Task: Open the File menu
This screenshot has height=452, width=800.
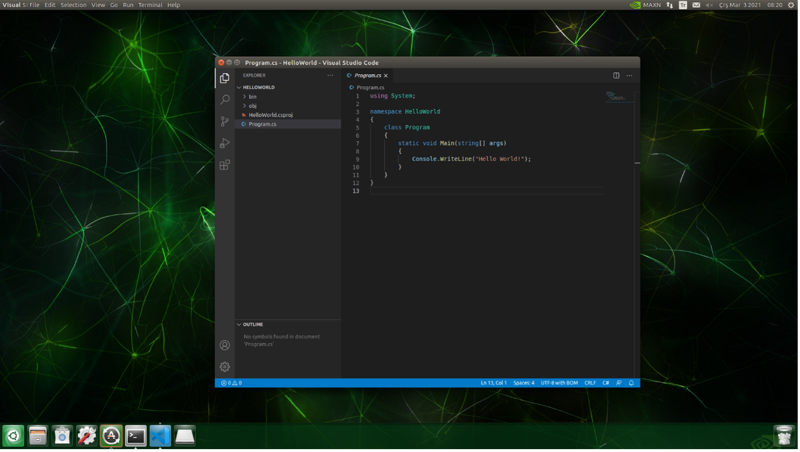Action: 34,5
